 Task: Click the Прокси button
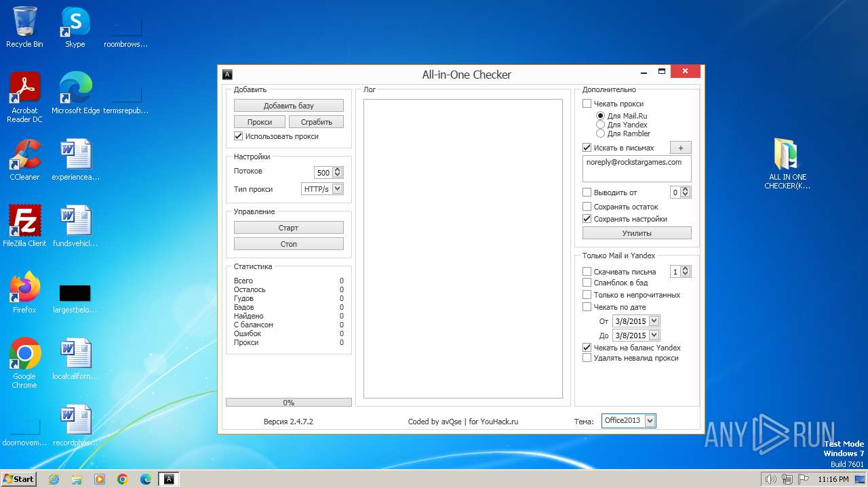[260, 122]
